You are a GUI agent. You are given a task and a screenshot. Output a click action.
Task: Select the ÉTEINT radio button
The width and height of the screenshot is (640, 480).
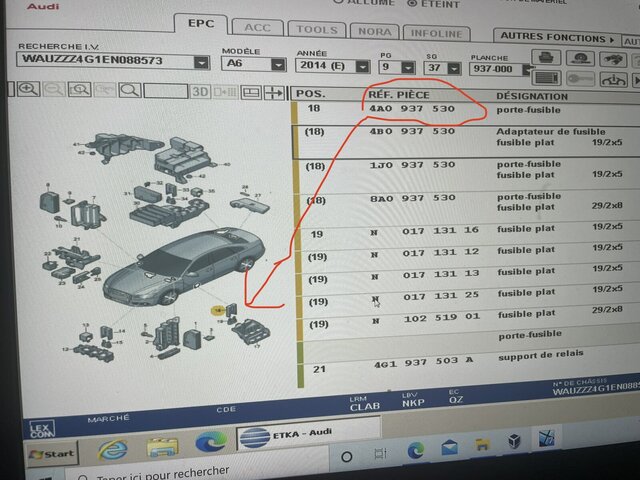click(413, 3)
